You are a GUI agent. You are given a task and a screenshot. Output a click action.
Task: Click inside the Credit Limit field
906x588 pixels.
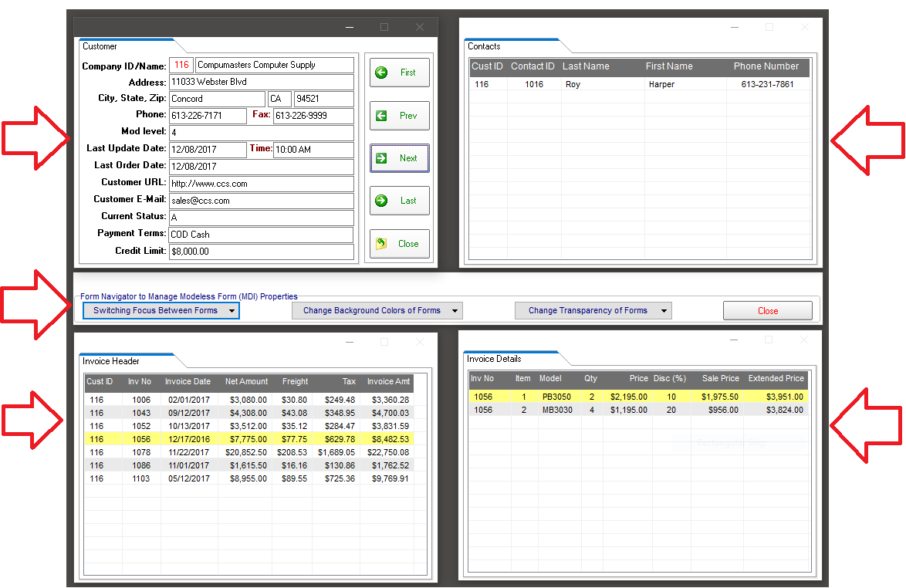click(x=261, y=252)
